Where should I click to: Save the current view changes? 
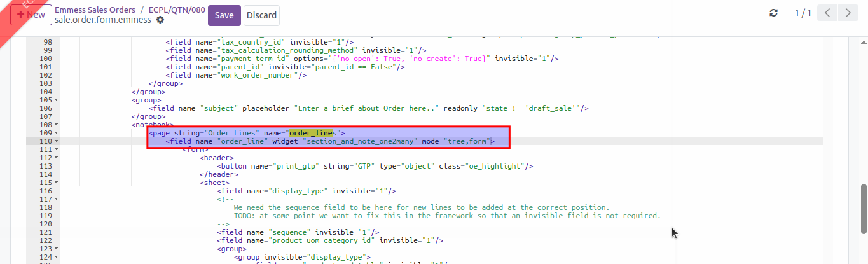tap(224, 15)
